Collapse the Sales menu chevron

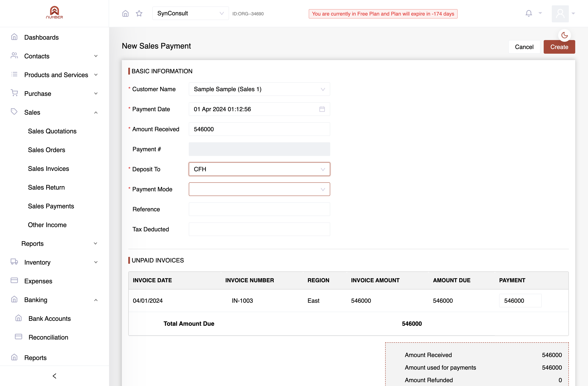pyautogui.click(x=96, y=113)
